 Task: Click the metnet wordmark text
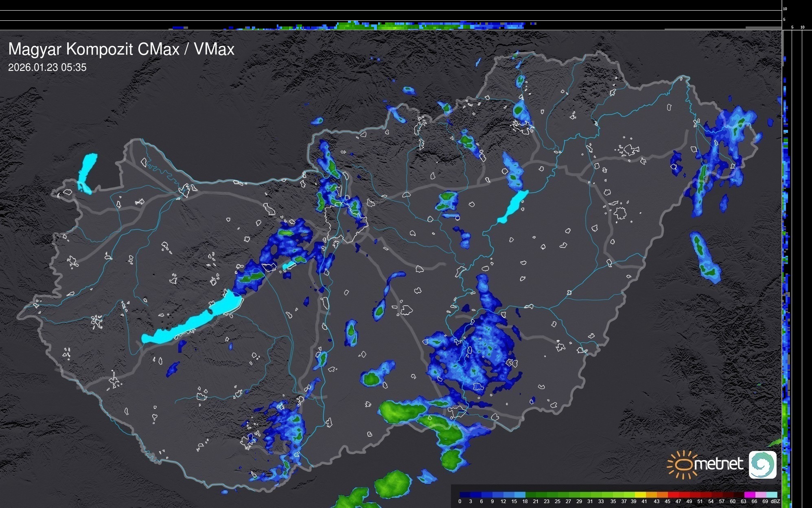[x=718, y=464]
